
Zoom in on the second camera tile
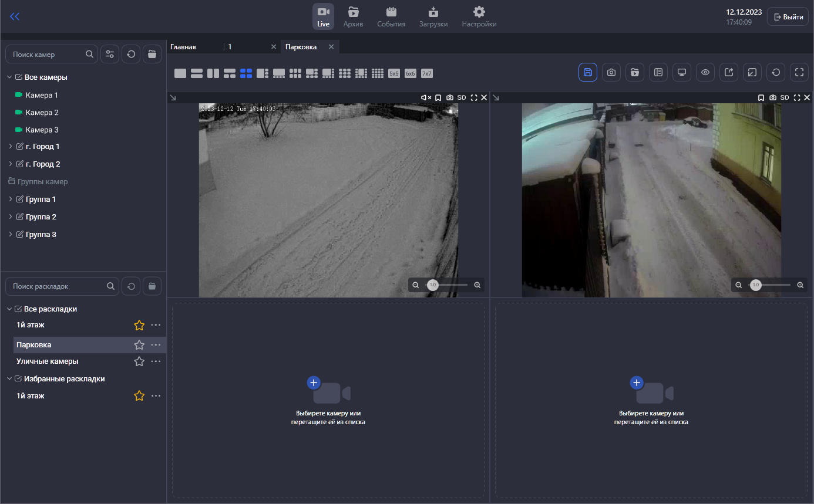[800, 285]
